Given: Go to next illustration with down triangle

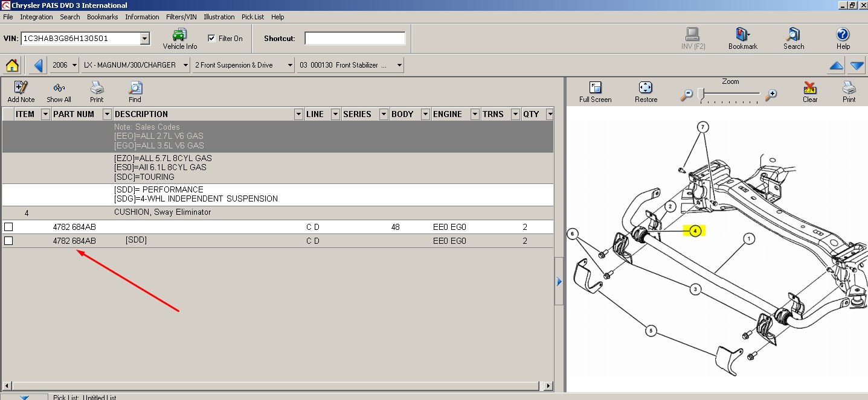Looking at the screenshot, I should pos(857,65).
